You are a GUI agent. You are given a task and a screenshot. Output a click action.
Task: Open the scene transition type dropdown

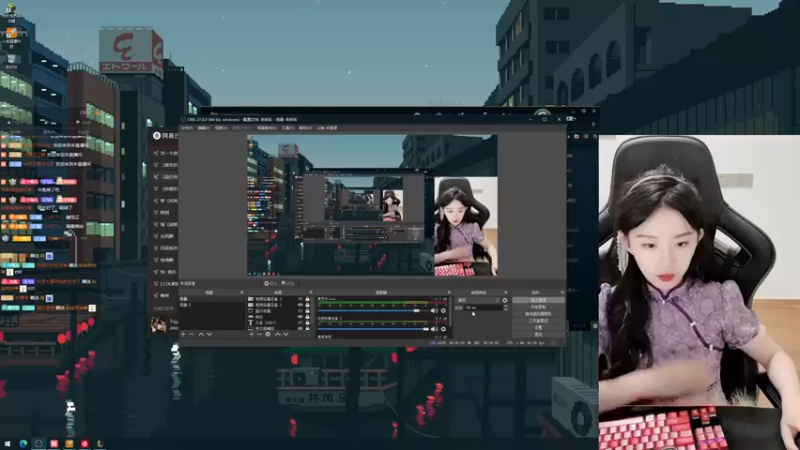click(x=478, y=300)
